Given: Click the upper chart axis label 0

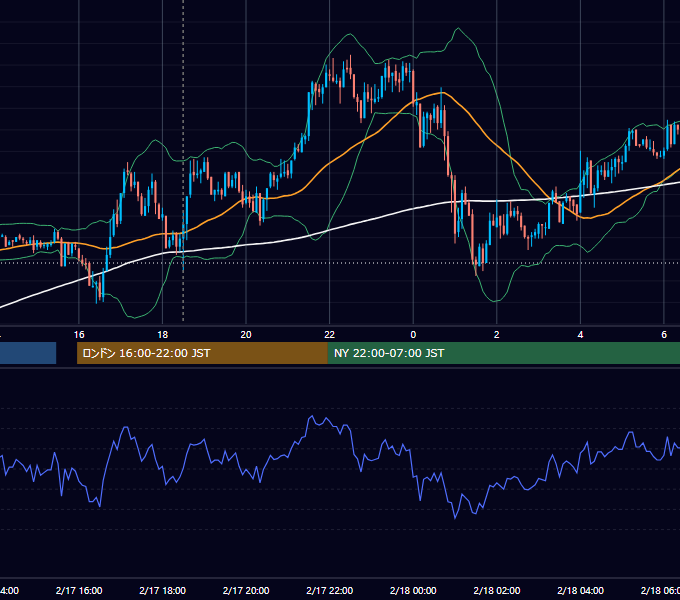Looking at the screenshot, I should [413, 334].
